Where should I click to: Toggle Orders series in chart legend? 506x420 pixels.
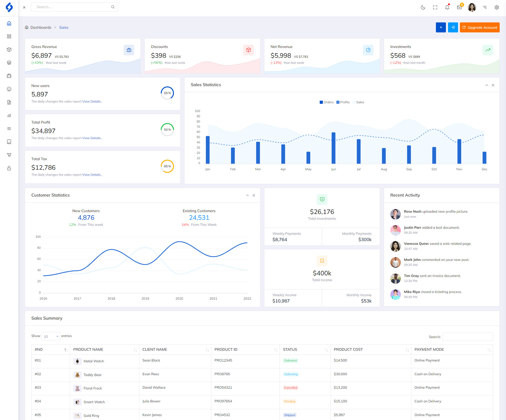(327, 102)
